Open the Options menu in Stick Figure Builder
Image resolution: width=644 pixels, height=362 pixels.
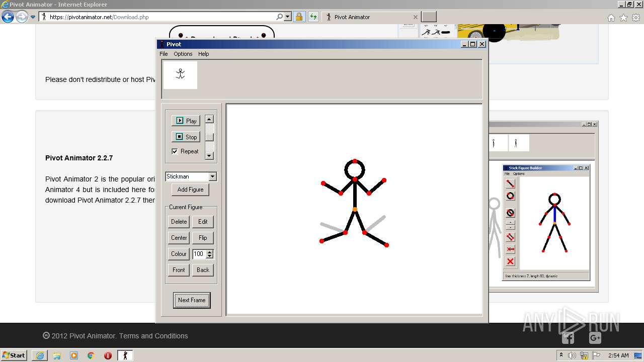coord(519,174)
